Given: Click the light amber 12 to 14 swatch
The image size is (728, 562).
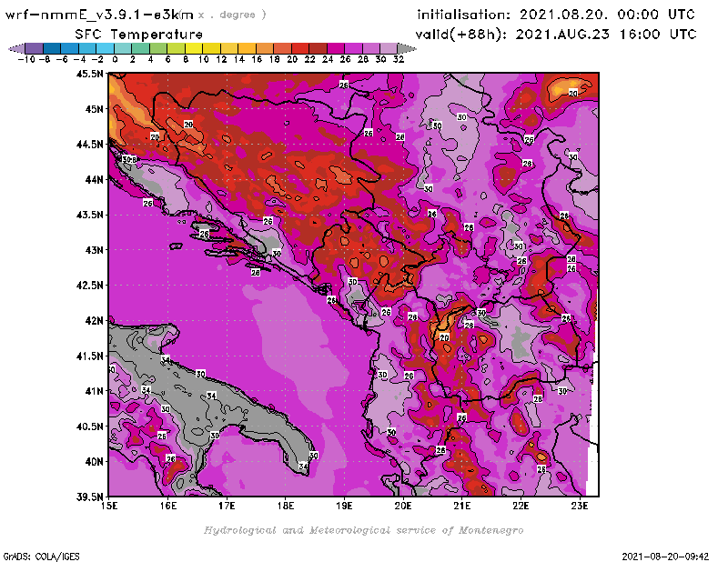Looking at the screenshot, I should [229, 48].
